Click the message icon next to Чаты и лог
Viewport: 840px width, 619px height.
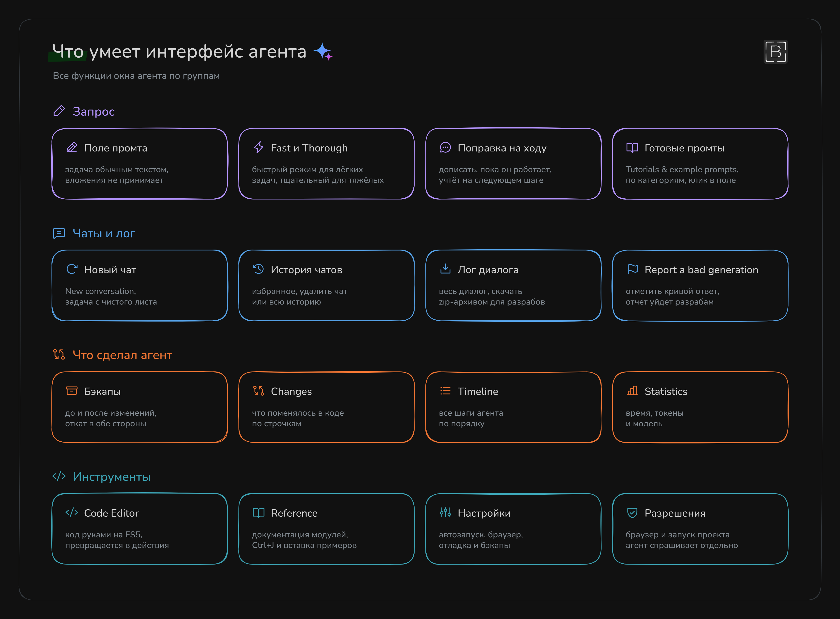59,233
